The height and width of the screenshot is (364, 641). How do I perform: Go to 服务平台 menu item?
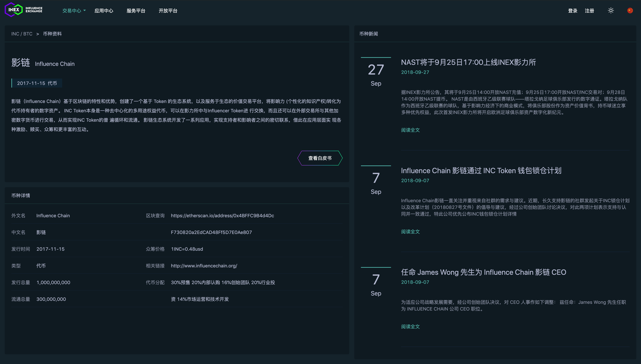[x=136, y=11]
